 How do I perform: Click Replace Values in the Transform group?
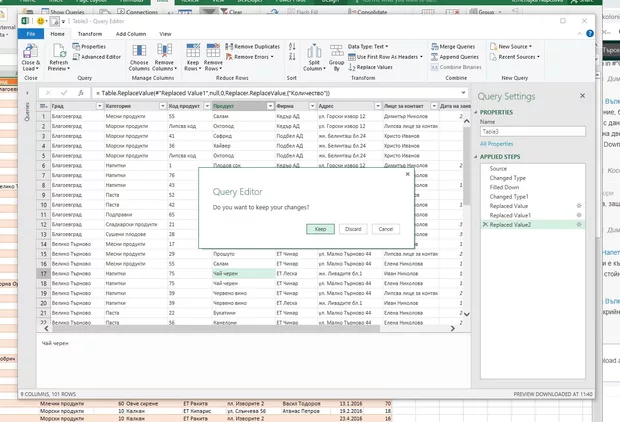(x=372, y=67)
